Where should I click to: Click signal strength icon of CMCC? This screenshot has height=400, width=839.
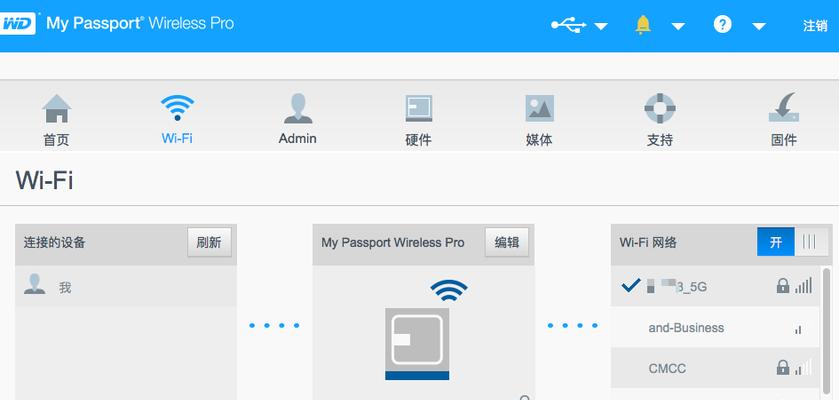[803, 367]
